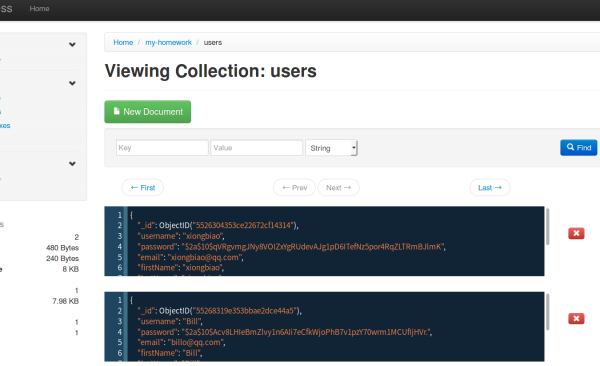
Task: Jump to Last page
Action: pos(490,188)
